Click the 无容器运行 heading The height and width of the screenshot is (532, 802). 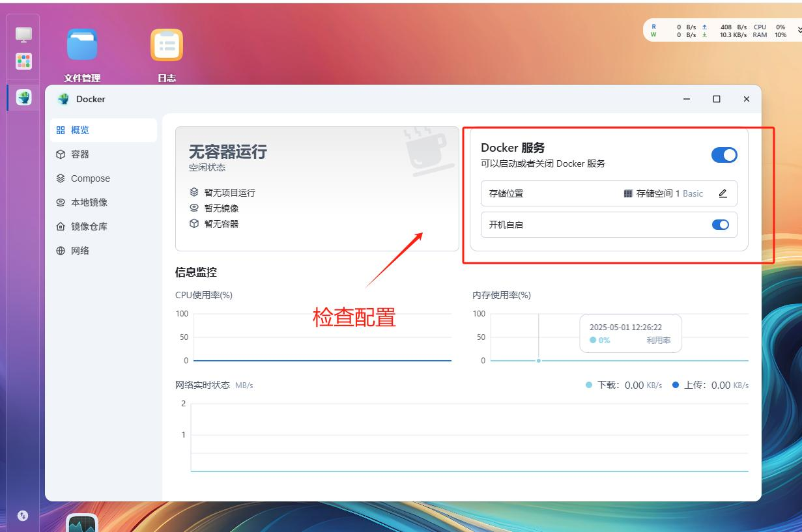[x=227, y=152]
